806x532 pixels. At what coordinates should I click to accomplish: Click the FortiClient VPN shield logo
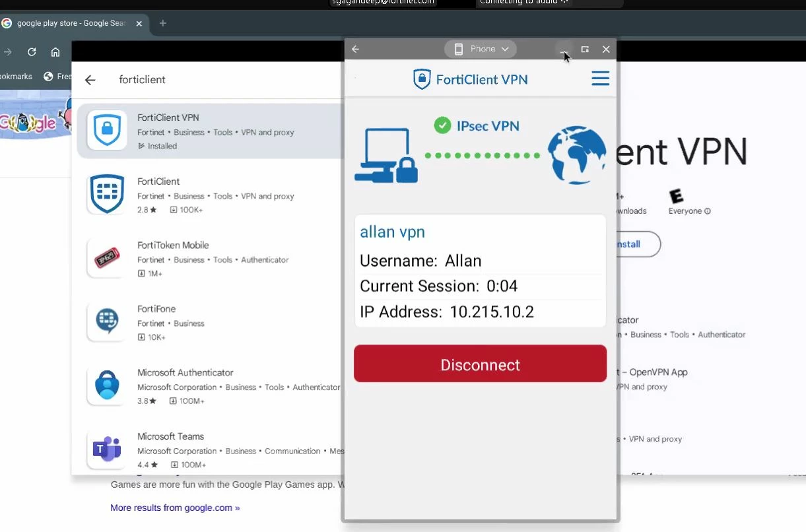coord(422,79)
